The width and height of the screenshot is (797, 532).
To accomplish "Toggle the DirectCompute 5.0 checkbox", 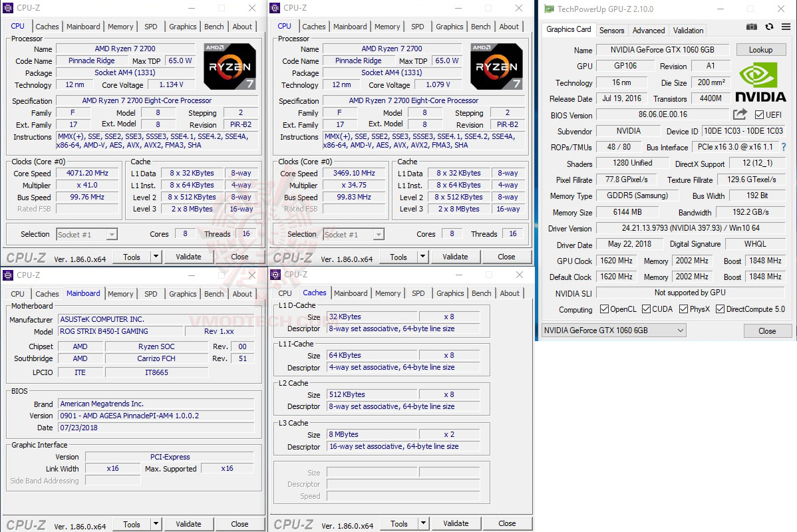I will pos(720,309).
